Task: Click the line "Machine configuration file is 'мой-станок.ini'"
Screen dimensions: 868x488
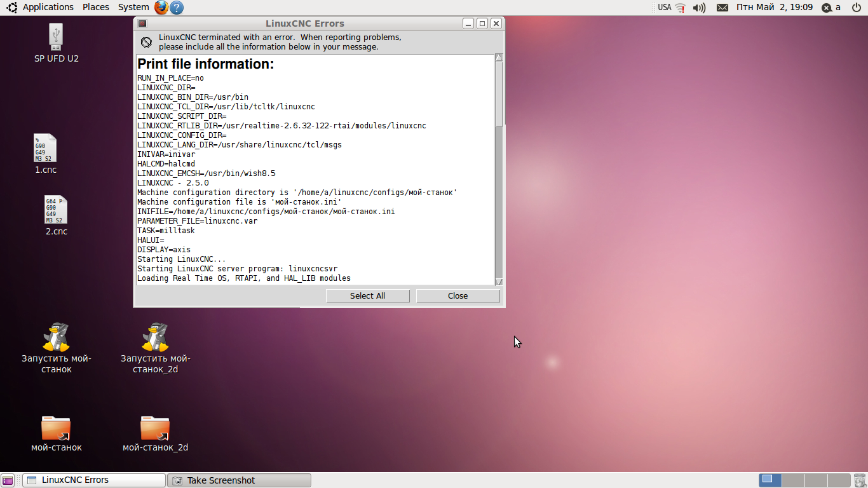Action: pos(240,202)
